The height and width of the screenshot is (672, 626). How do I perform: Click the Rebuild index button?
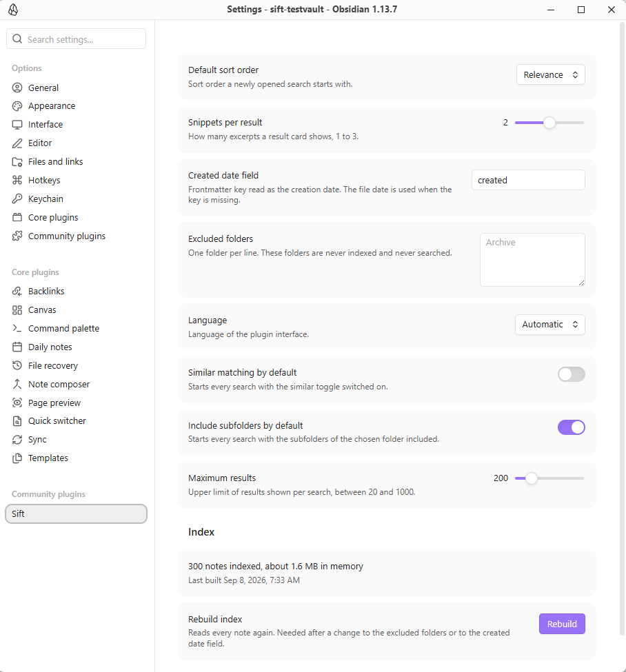pos(562,624)
